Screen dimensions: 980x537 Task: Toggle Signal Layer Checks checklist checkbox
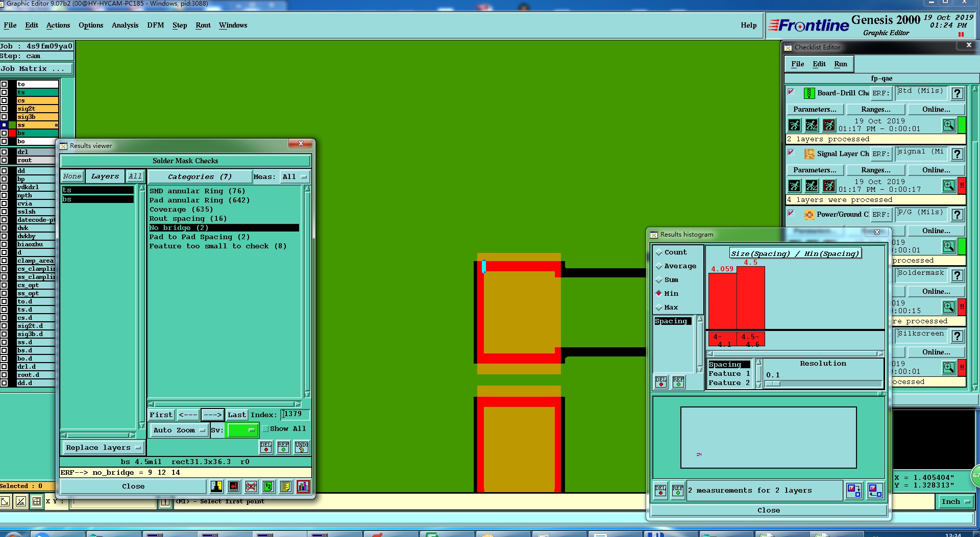click(x=791, y=152)
